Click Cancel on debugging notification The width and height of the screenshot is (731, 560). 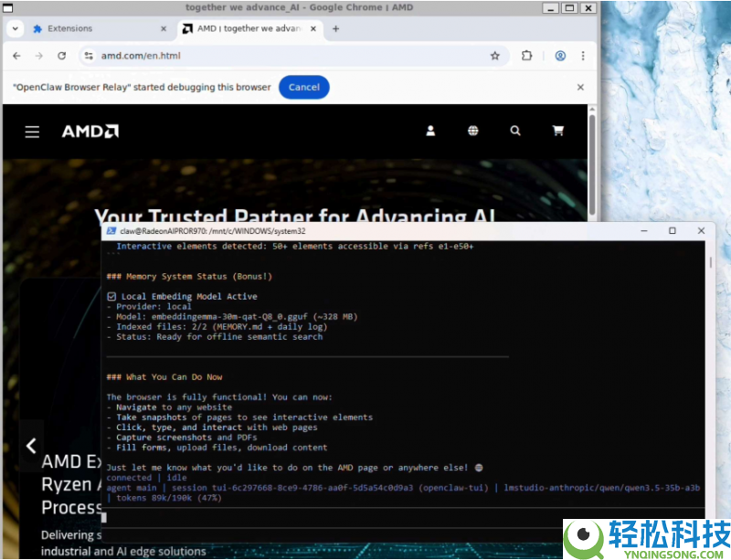point(304,87)
